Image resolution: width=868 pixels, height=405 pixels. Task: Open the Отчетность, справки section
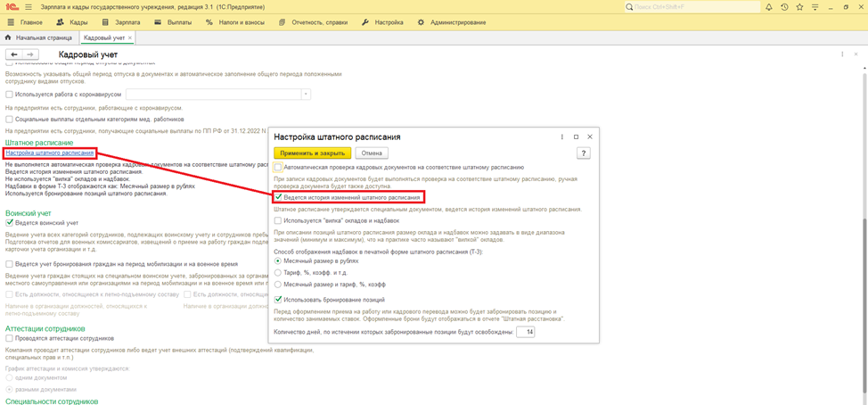click(314, 22)
